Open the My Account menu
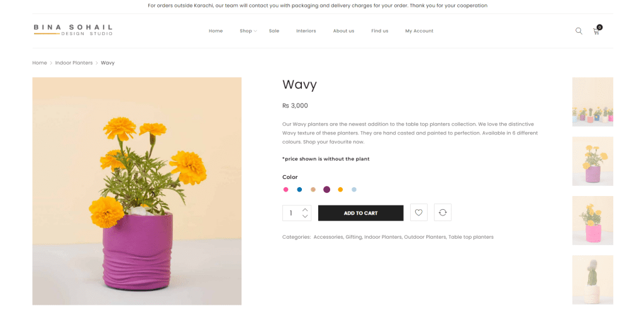The image size is (644, 316). coord(419,31)
